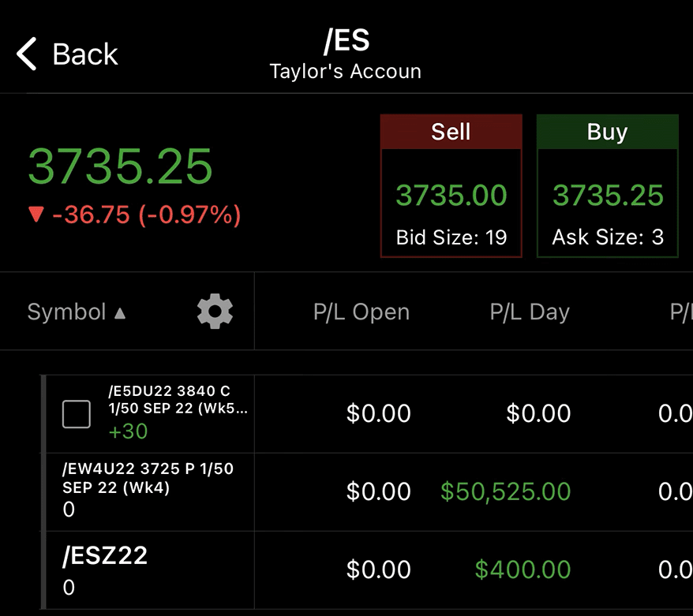Tap the Buy ask price 3735.25
This screenshot has height=616, width=693.
point(607,195)
